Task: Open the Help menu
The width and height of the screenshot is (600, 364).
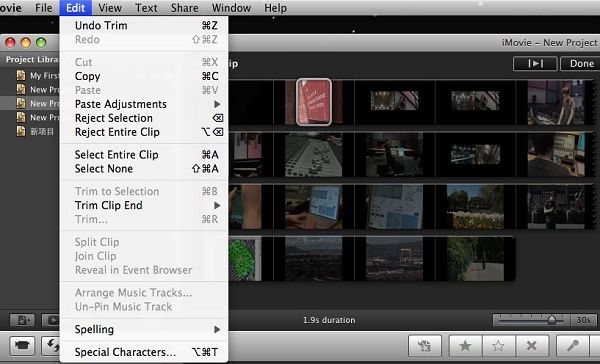Action: click(x=276, y=8)
